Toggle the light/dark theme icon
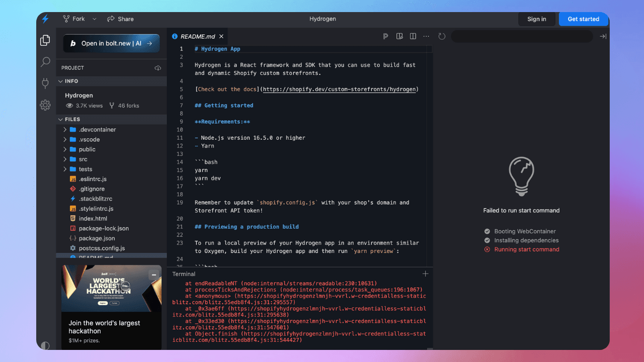The height and width of the screenshot is (362, 644). coord(45,345)
